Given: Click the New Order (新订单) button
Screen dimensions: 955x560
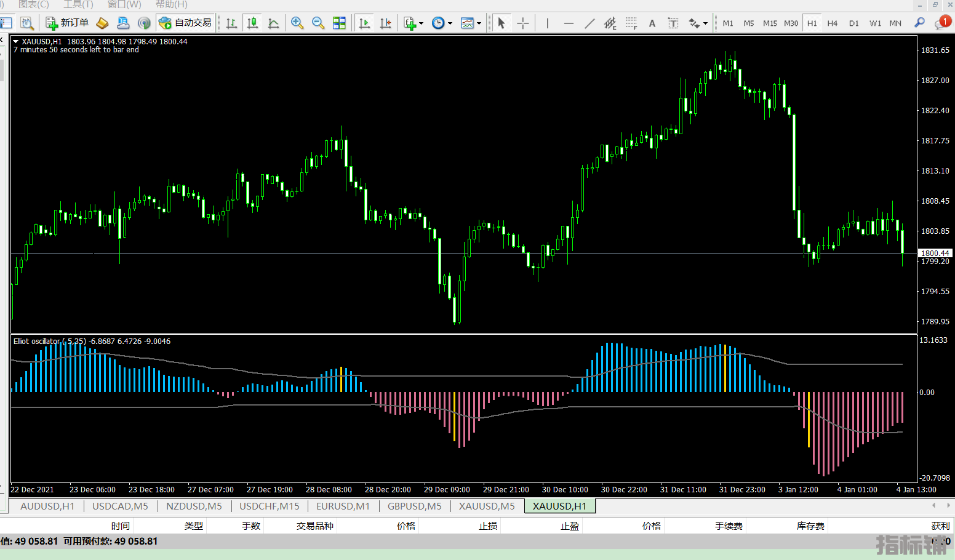Looking at the screenshot, I should pos(68,23).
